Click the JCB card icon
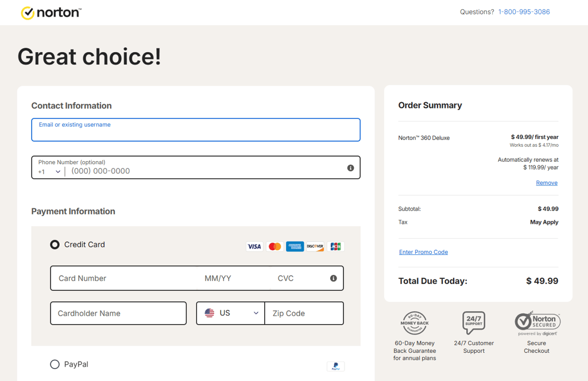This screenshot has height=381, width=588. pos(335,247)
